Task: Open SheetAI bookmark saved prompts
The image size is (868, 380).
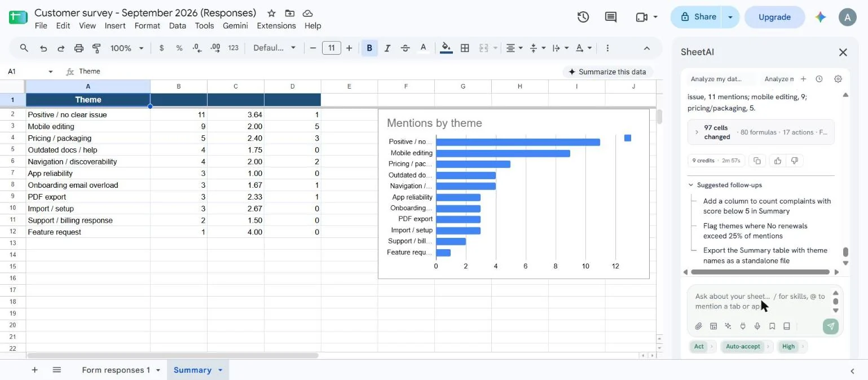Action: pyautogui.click(x=772, y=326)
